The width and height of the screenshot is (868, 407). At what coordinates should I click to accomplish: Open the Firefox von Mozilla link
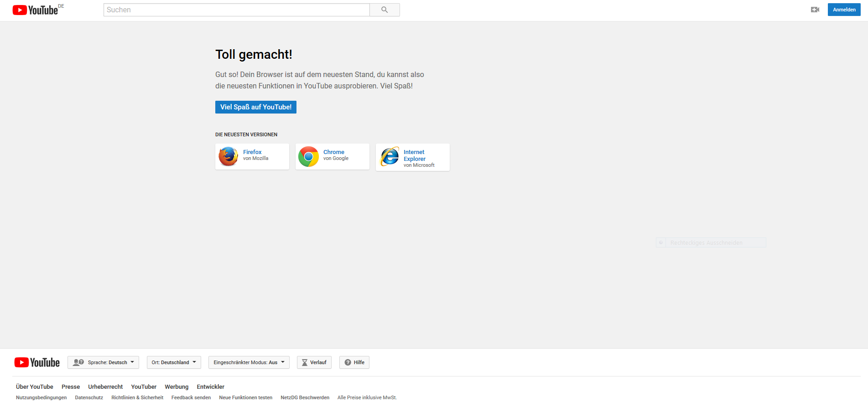coord(252,156)
